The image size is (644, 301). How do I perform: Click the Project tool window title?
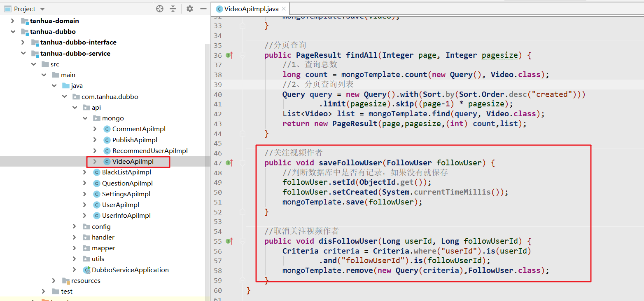[25, 9]
